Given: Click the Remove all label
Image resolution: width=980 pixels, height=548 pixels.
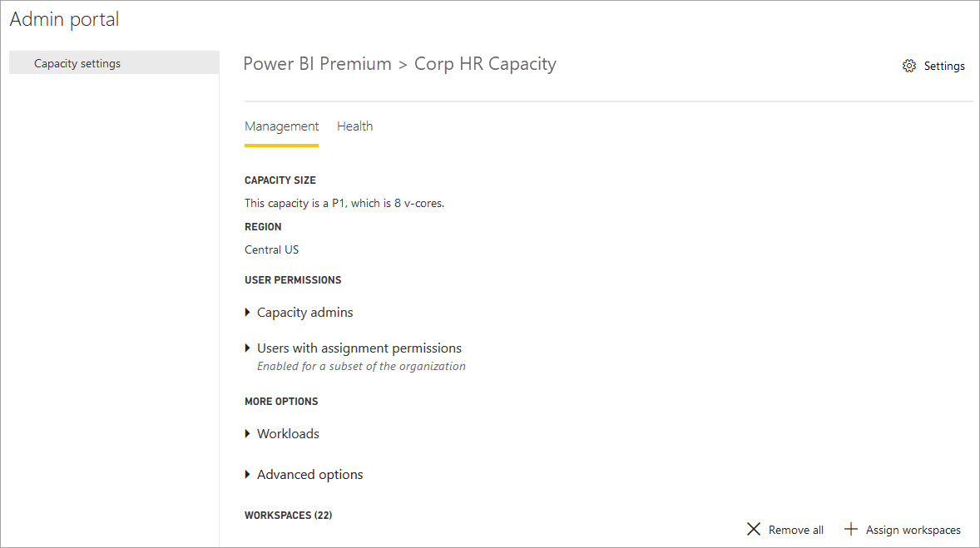Looking at the screenshot, I should click(795, 530).
